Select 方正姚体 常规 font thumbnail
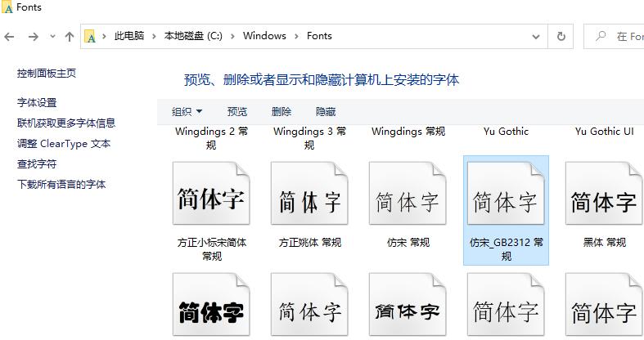 309,193
